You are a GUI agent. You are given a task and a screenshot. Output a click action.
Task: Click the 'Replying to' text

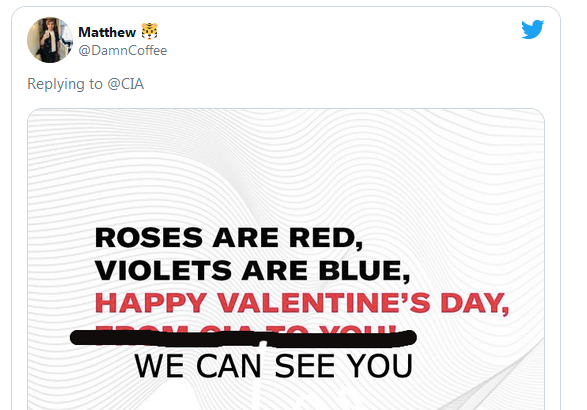pos(65,84)
